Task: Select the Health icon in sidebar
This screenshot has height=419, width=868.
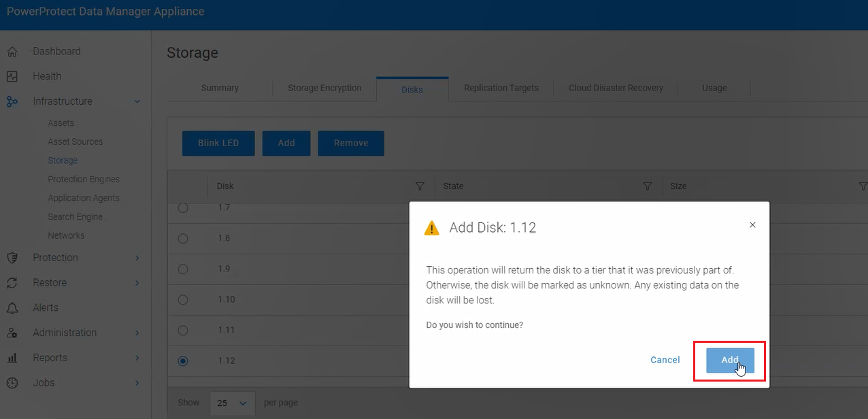Action: 14,76
